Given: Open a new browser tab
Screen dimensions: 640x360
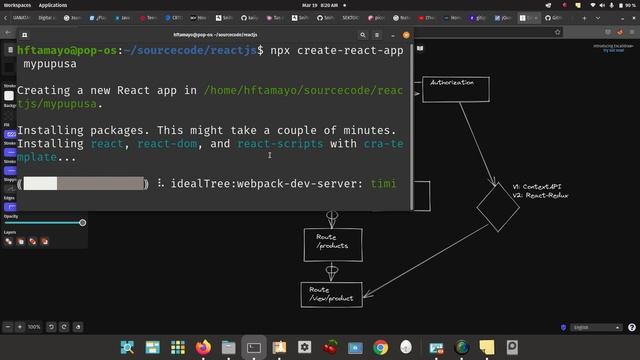Looking at the screenshot, I should pyautogui.click(x=584, y=18).
